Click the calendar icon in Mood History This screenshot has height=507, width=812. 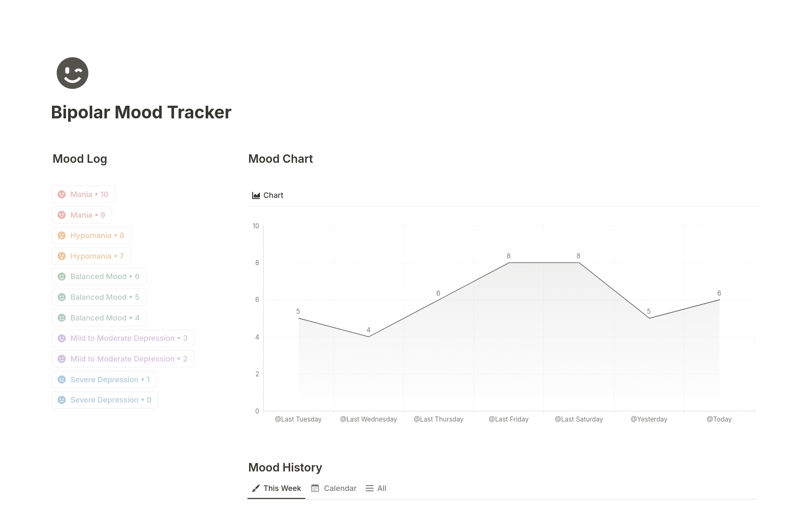315,488
